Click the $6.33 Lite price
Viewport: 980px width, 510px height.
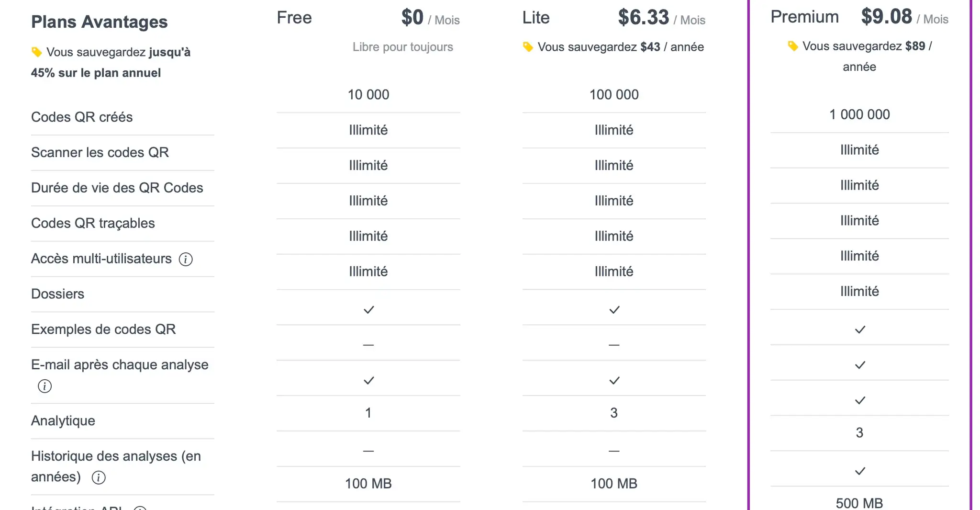[643, 18]
